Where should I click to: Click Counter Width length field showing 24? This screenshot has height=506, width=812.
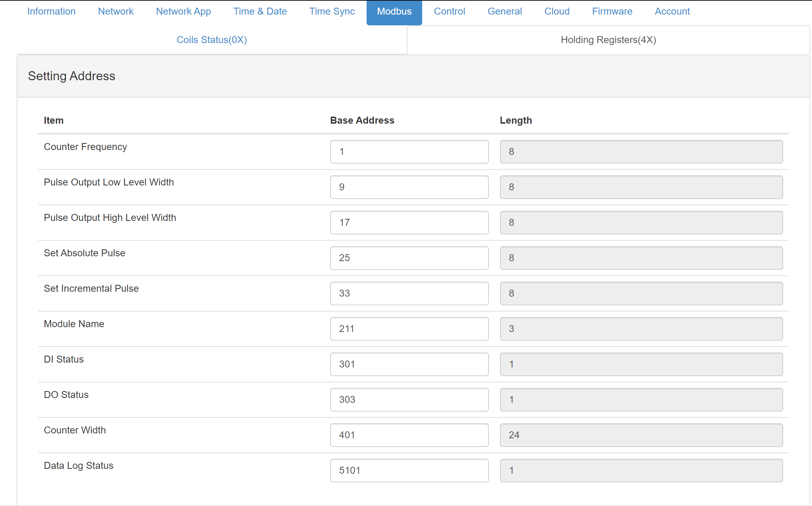point(641,435)
